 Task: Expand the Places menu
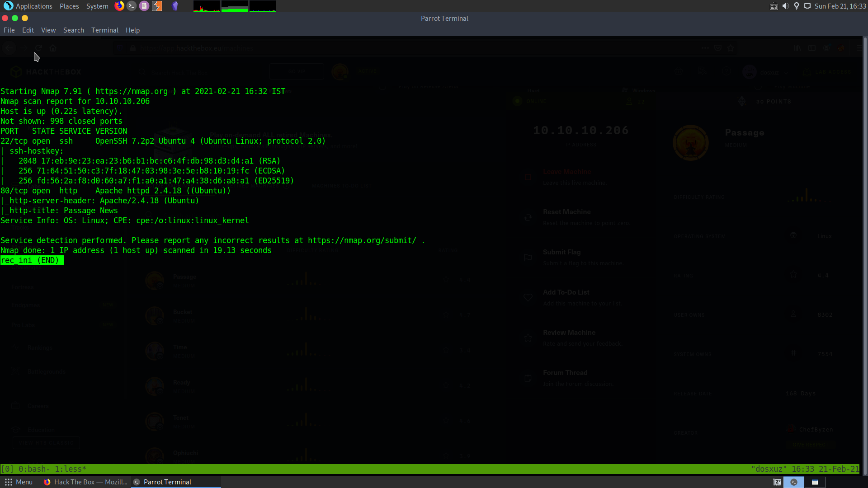[x=69, y=6]
